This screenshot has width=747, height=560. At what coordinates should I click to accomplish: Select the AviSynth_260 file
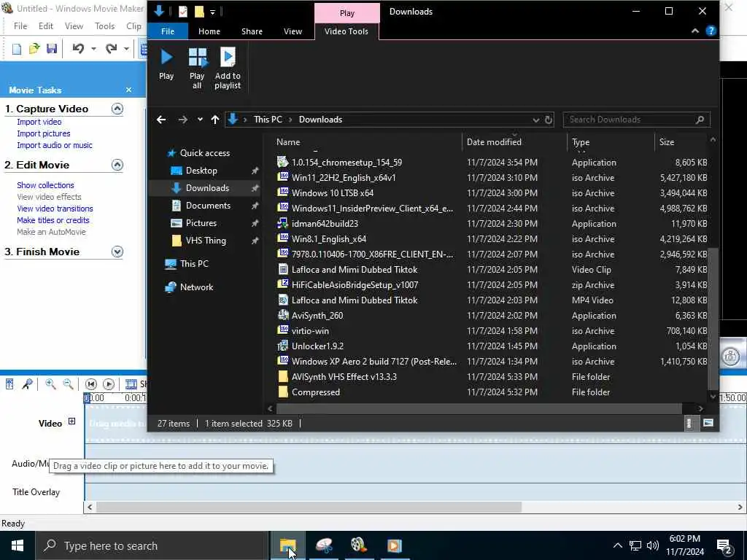[317, 316]
